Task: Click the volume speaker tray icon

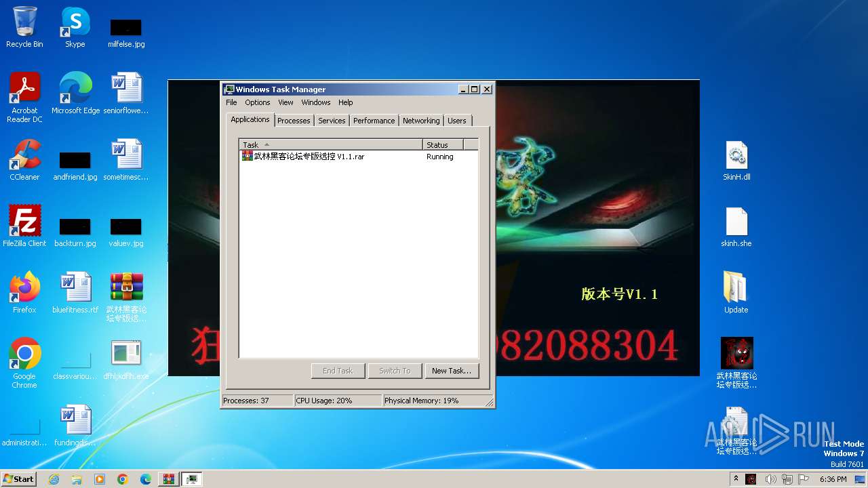Action: (x=770, y=479)
